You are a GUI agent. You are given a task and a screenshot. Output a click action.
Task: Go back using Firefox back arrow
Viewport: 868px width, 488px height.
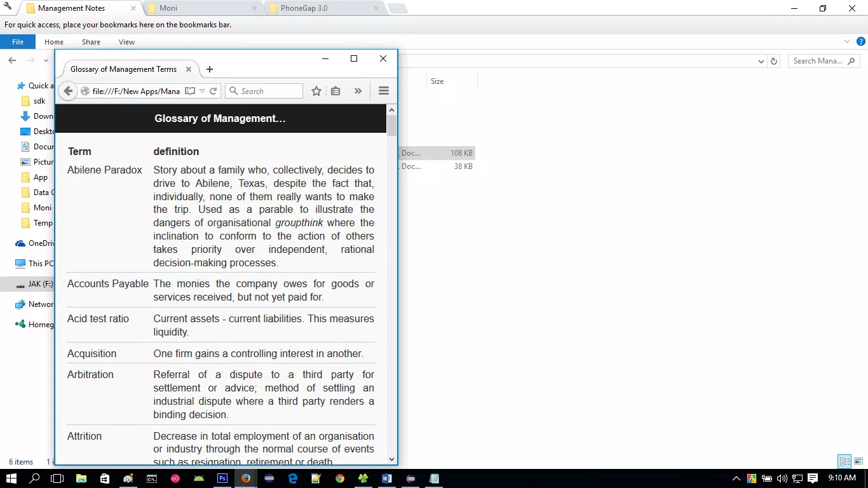click(68, 91)
